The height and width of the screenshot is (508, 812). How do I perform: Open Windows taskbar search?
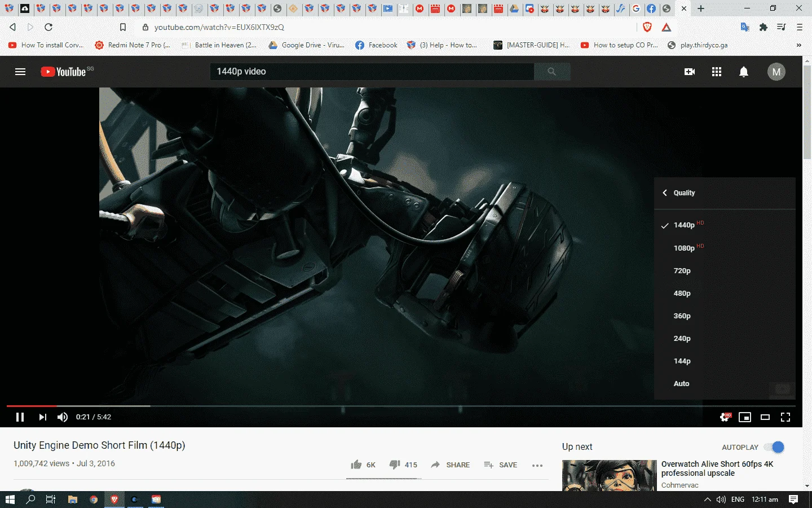[31, 500]
